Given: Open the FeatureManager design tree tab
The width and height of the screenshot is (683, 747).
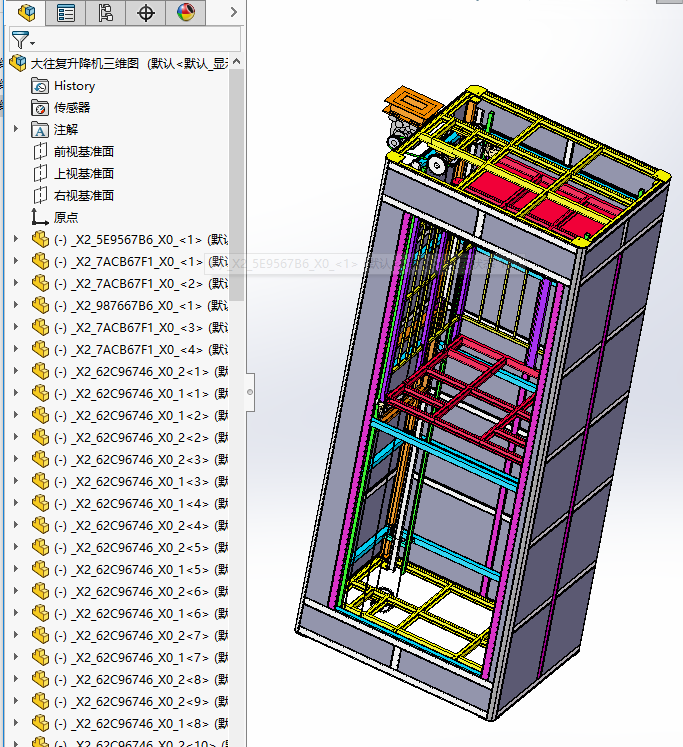Looking at the screenshot, I should pyautogui.click(x=27, y=13).
